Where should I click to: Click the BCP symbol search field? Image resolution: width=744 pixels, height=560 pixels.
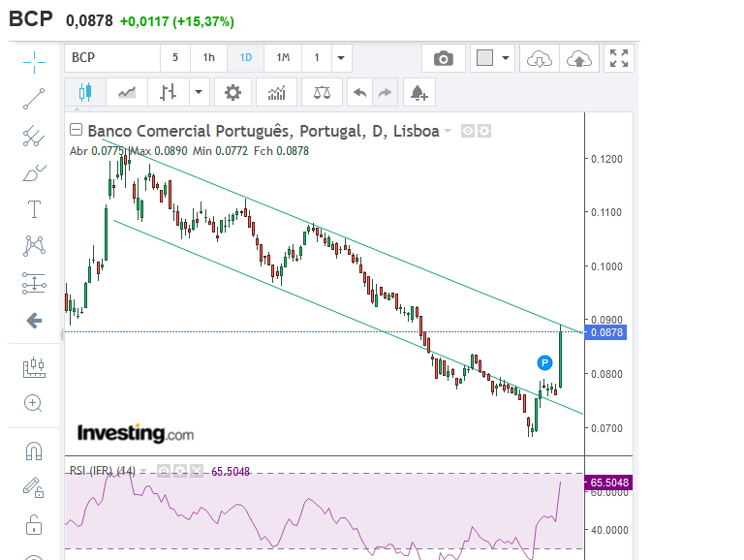point(112,58)
